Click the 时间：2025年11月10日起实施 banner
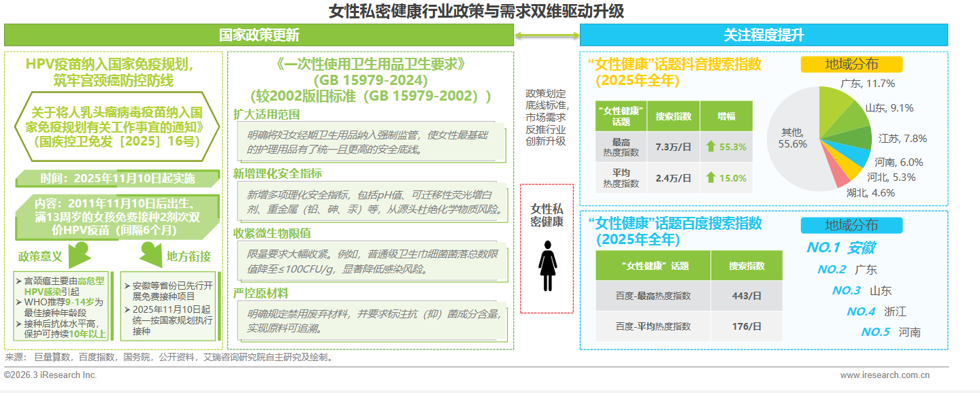 click(x=117, y=179)
